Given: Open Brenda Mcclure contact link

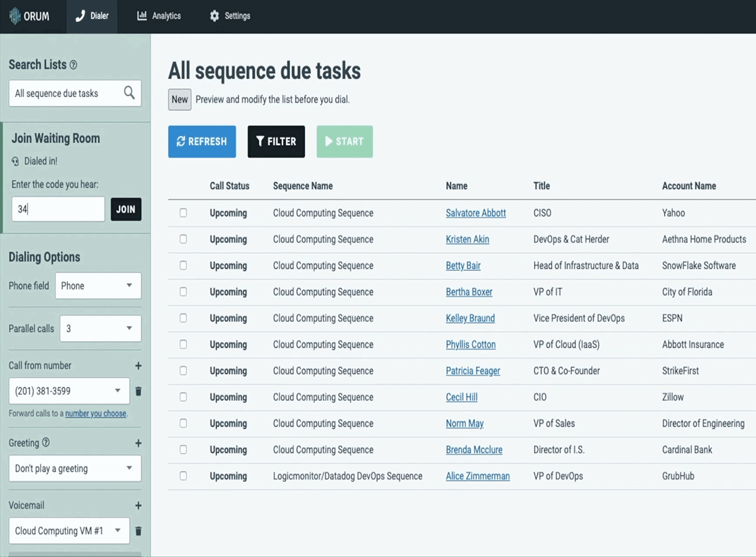Looking at the screenshot, I should point(474,450).
